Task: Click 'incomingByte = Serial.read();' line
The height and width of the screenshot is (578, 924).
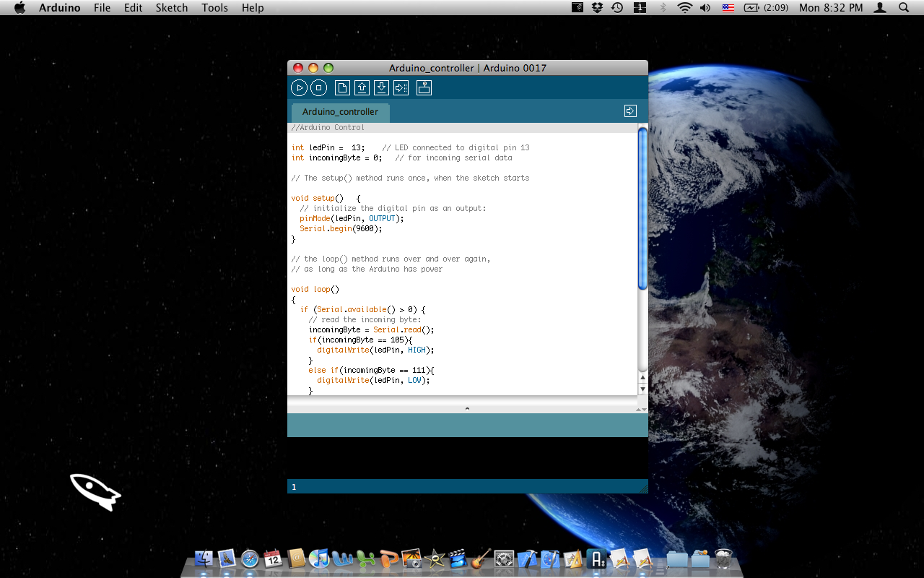Action: [372, 329]
